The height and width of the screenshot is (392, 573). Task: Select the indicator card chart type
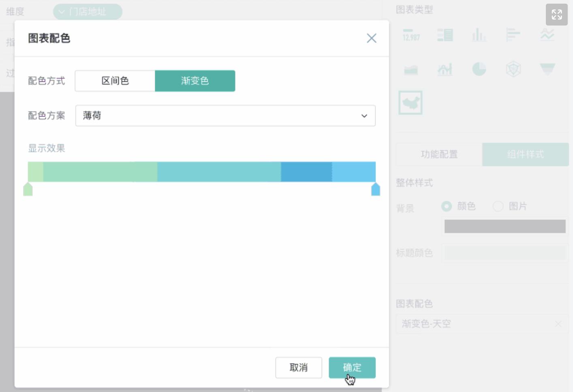[x=411, y=35]
